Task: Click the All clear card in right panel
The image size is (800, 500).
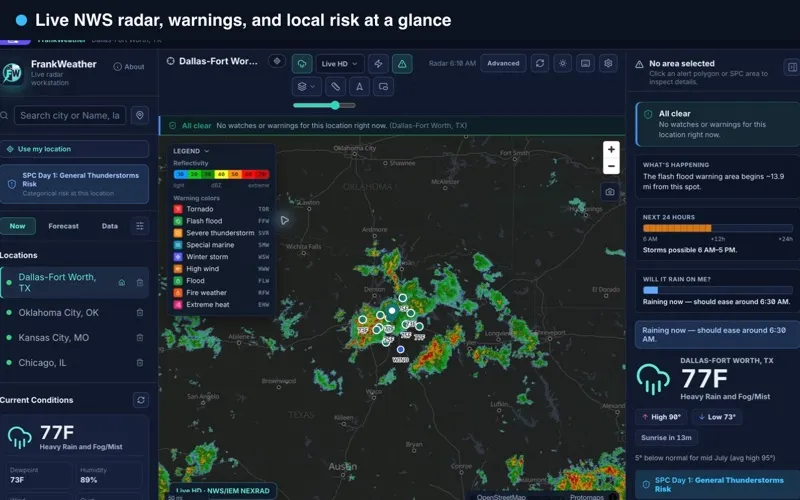Action: click(717, 124)
